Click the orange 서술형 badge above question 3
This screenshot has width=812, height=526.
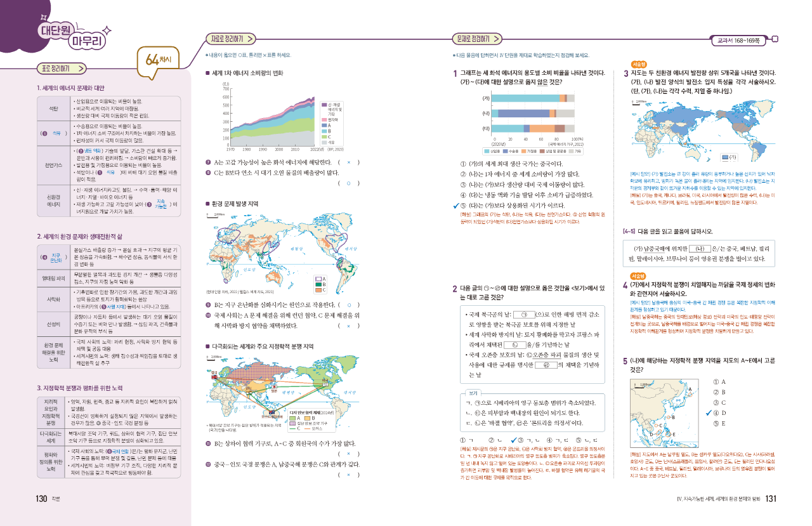pos(639,65)
